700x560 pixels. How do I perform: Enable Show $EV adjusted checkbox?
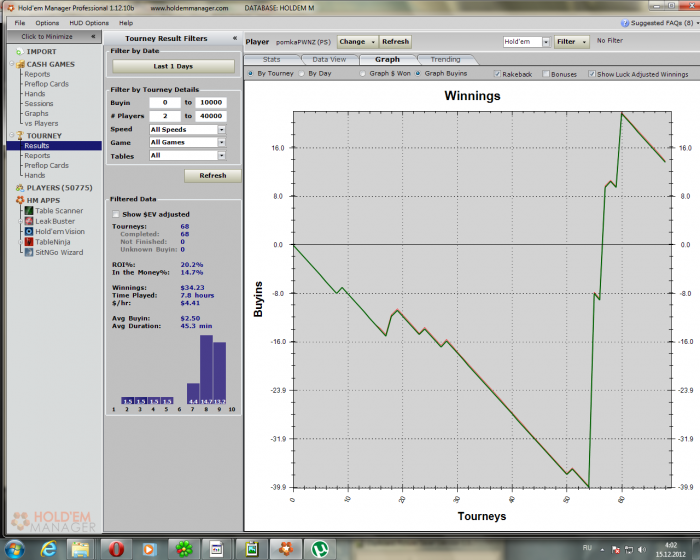[117, 214]
